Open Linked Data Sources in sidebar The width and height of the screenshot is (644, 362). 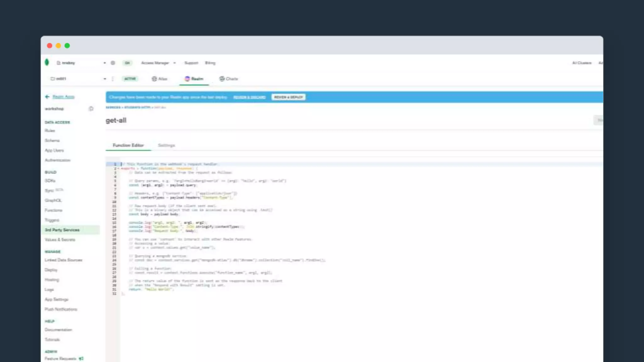coord(64,260)
